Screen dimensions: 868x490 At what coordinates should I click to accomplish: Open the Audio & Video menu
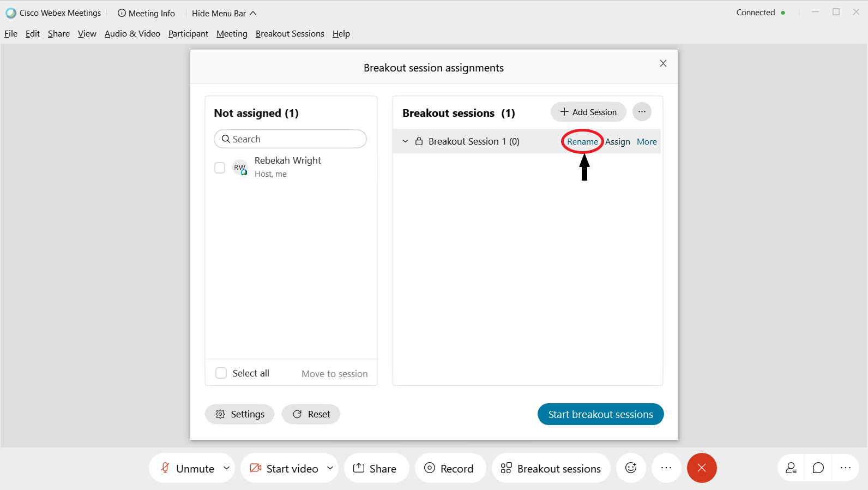pyautogui.click(x=132, y=34)
